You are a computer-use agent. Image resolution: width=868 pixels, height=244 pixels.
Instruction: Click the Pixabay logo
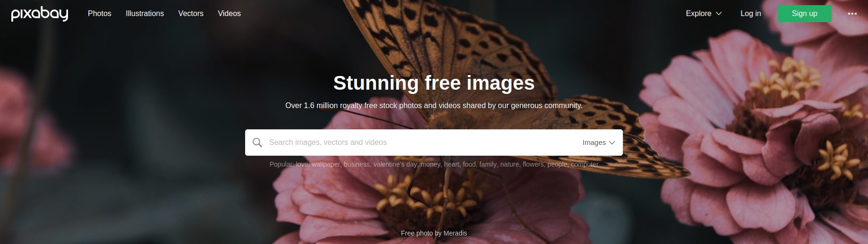(x=40, y=14)
